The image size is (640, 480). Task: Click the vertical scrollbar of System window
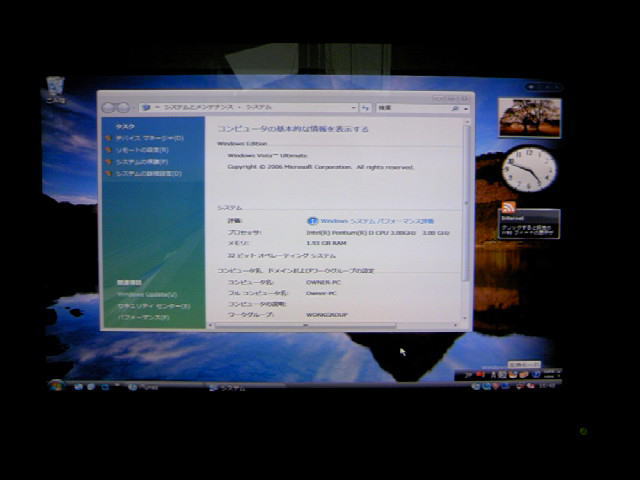[467, 202]
